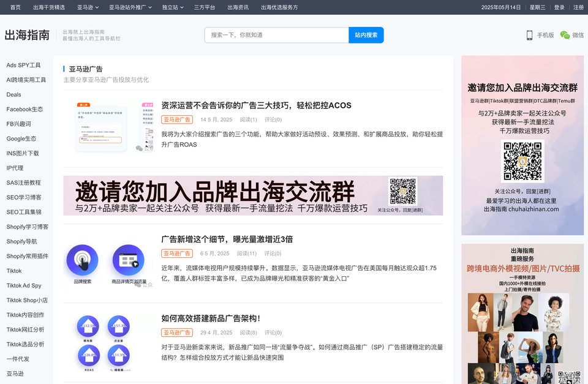This screenshot has height=384, width=588.
Task: Click the right sidebar 品牌出海交流群 ad
Action: tap(522, 146)
